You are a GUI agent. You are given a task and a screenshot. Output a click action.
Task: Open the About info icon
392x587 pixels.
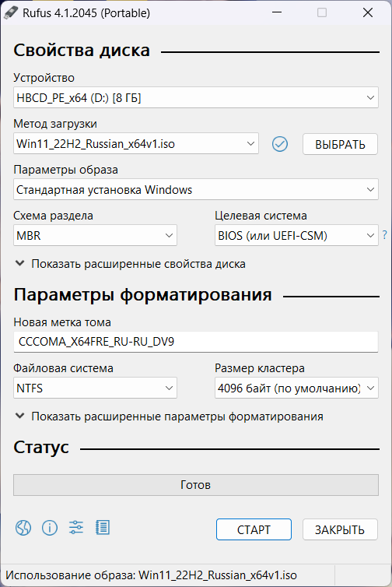pyautogui.click(x=50, y=528)
